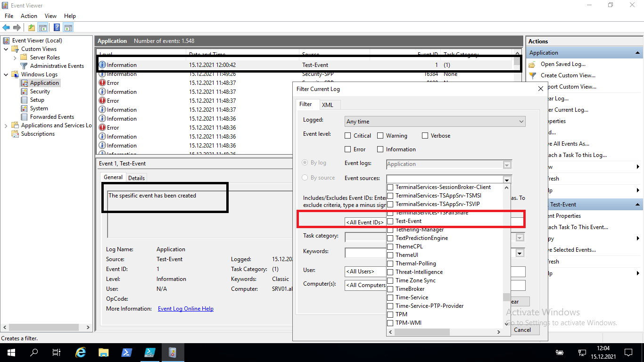Image resolution: width=644 pixels, height=362 pixels.
Task: Check the TimeBroker source checkbox
Action: coord(390,289)
